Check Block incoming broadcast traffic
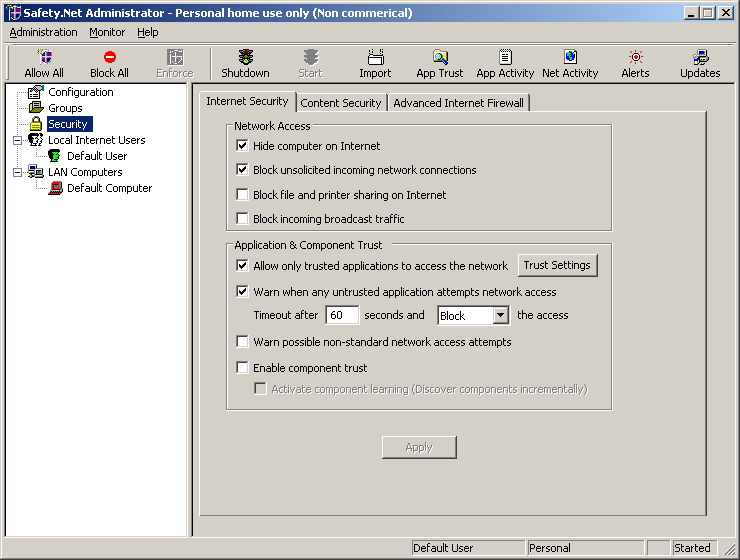The height and width of the screenshot is (560, 740). pyautogui.click(x=242, y=218)
